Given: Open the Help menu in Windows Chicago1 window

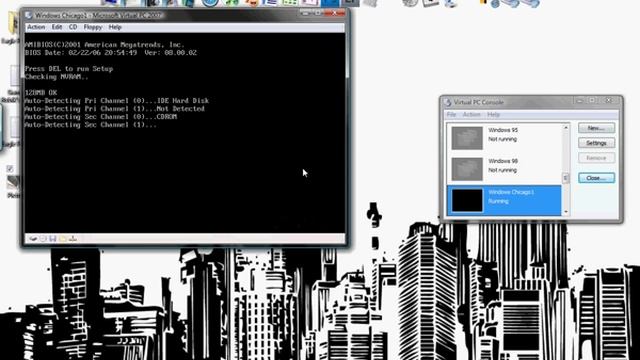Looking at the screenshot, I should click(115, 27).
